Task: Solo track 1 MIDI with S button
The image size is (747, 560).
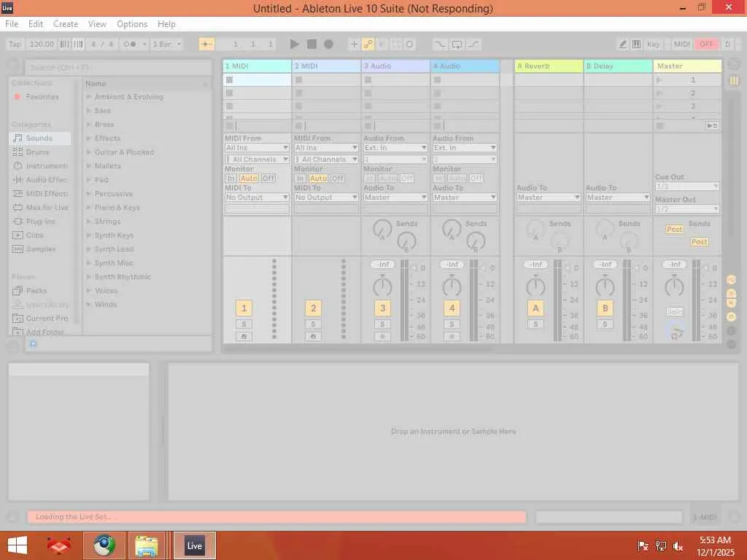Action: (x=244, y=324)
